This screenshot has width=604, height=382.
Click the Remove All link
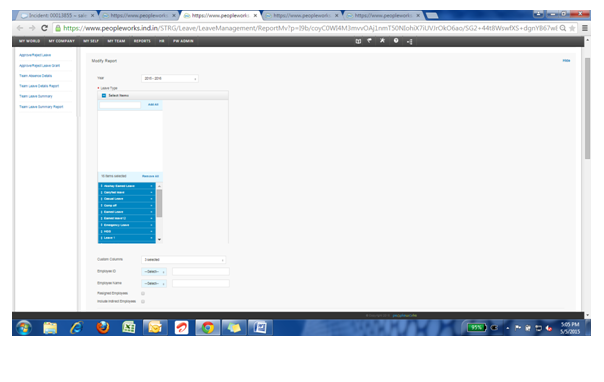pyautogui.click(x=150, y=176)
